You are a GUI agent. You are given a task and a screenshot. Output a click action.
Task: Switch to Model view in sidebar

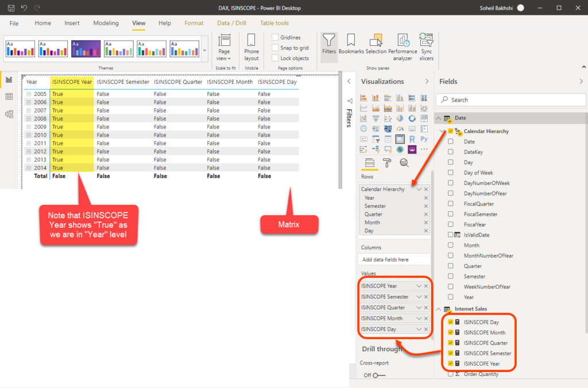click(x=9, y=114)
